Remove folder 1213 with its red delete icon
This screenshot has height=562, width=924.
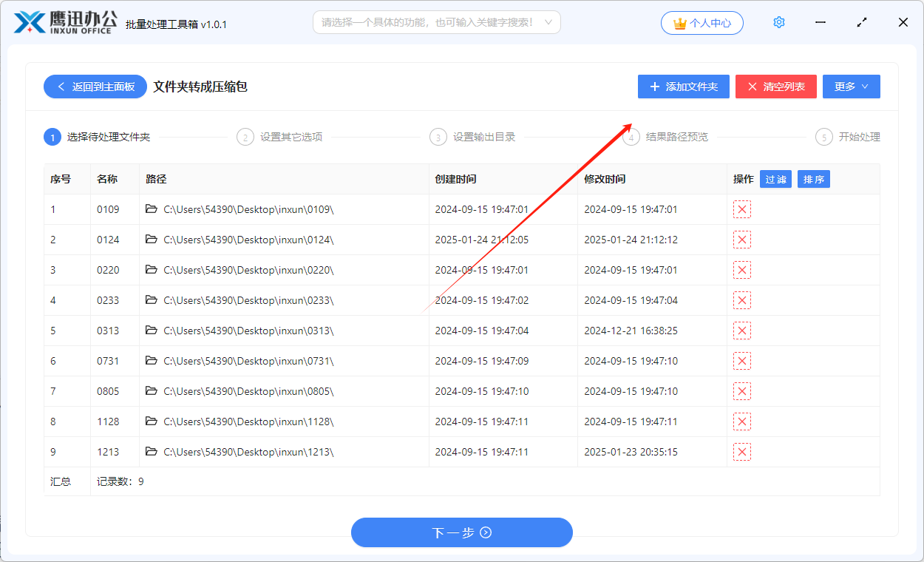pos(742,452)
